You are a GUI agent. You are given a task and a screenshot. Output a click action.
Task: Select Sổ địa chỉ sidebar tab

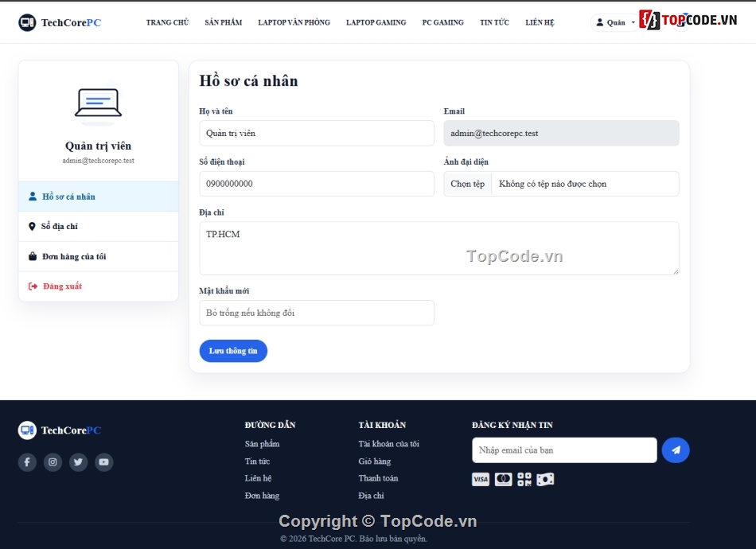(x=99, y=226)
